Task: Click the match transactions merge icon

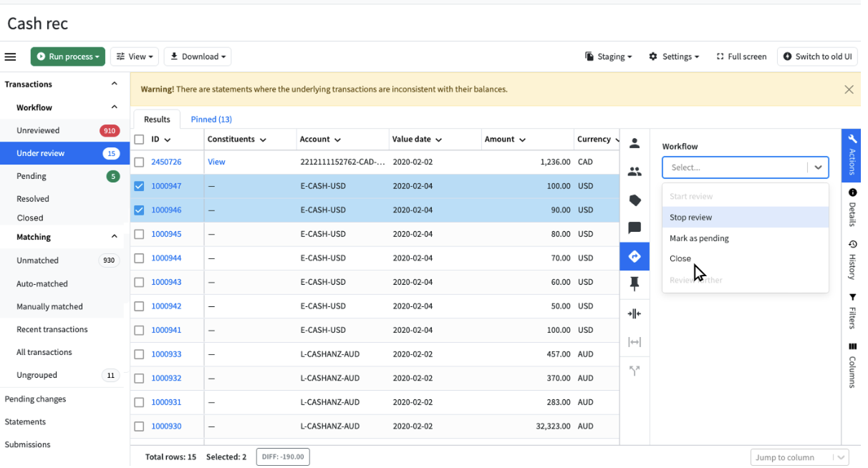Action: [635, 313]
